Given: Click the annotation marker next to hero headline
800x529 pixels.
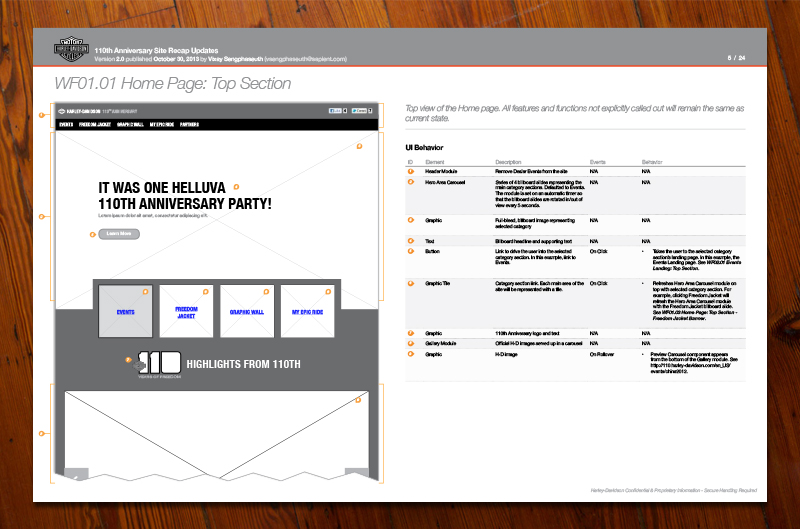Looking at the screenshot, I should pos(236,187).
